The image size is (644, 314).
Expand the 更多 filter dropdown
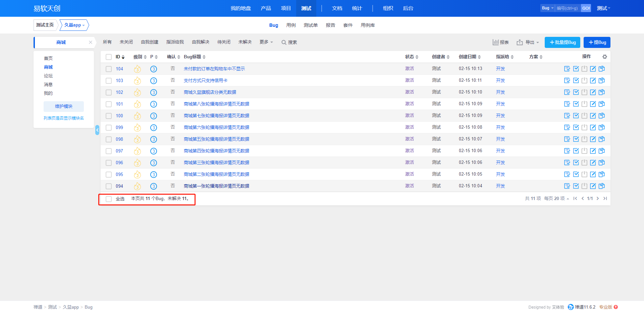266,42
